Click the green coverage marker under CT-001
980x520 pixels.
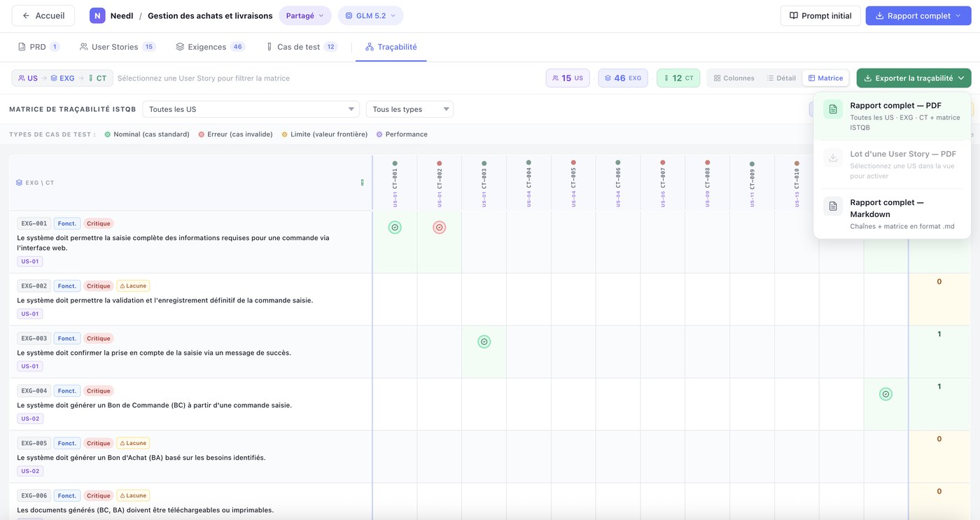point(395,227)
